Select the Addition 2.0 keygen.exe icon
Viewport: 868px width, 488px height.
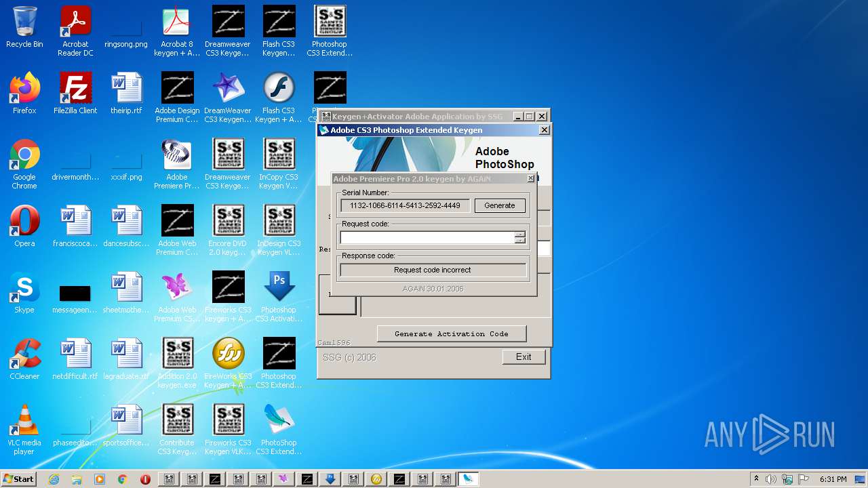[177, 363]
